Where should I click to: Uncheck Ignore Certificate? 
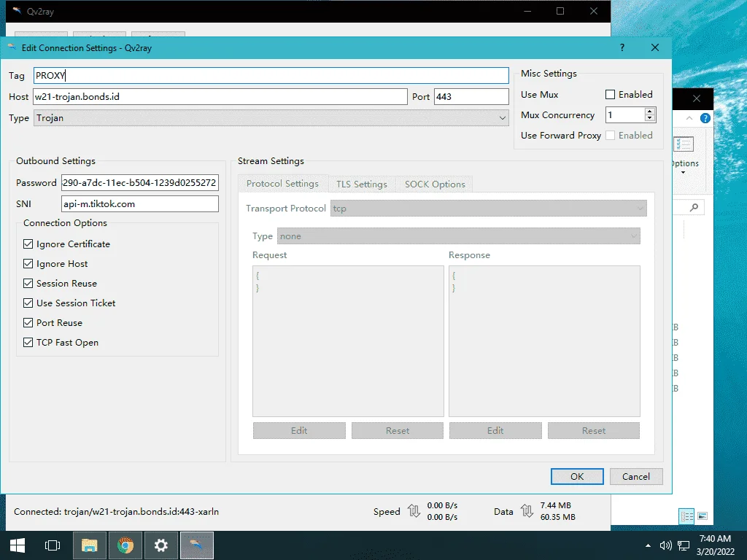click(28, 244)
